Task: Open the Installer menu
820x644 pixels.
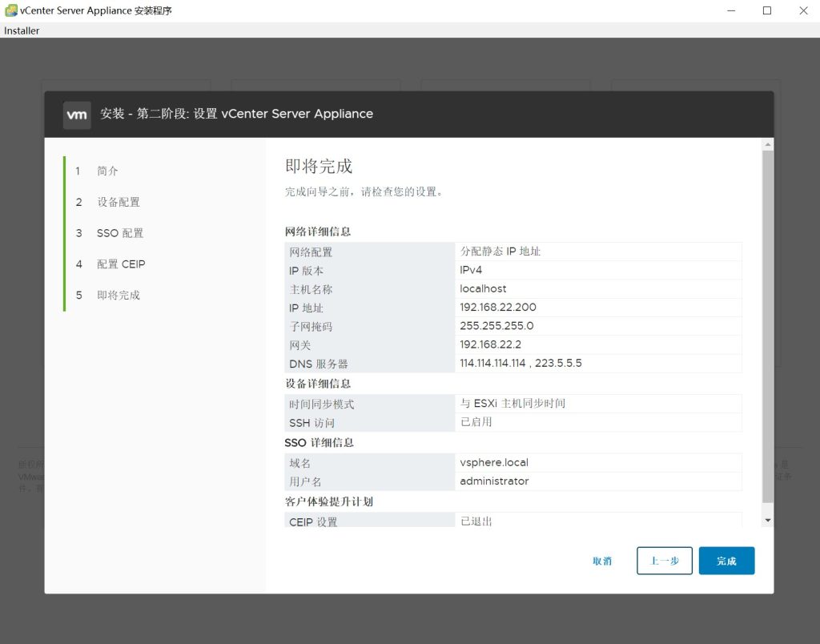Action: pos(22,30)
